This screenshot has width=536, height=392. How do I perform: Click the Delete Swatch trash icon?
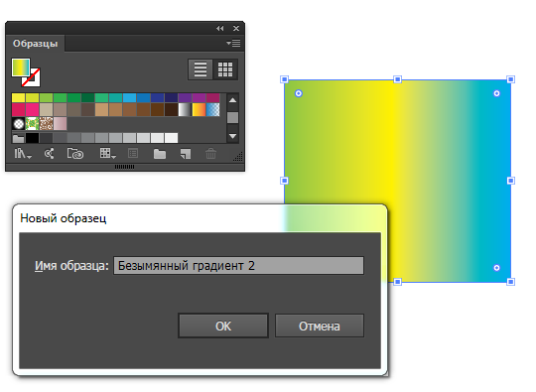[x=210, y=154]
